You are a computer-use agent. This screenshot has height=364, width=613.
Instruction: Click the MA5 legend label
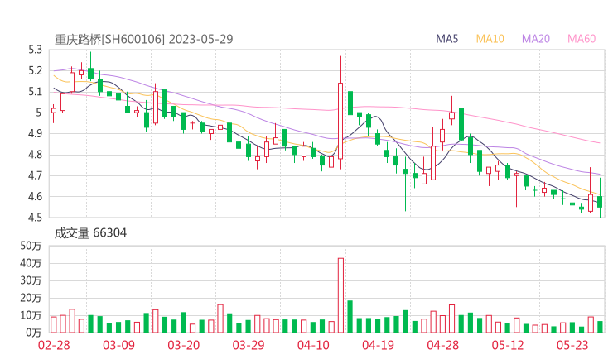point(446,39)
